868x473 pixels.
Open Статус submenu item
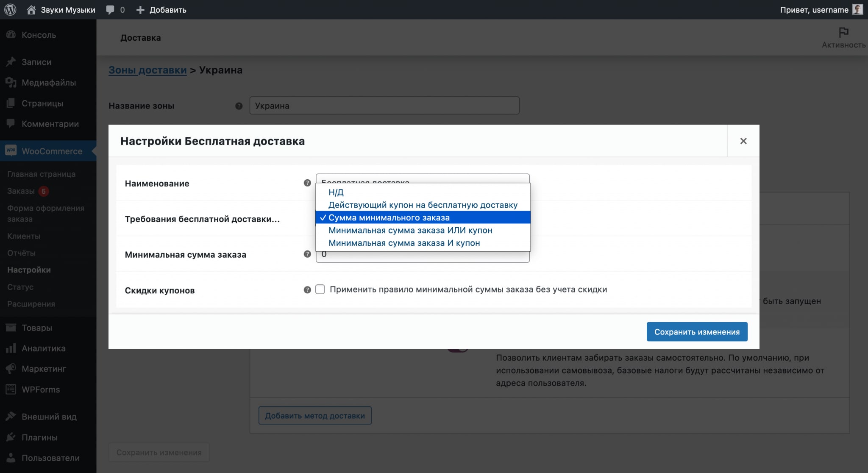[20, 287]
